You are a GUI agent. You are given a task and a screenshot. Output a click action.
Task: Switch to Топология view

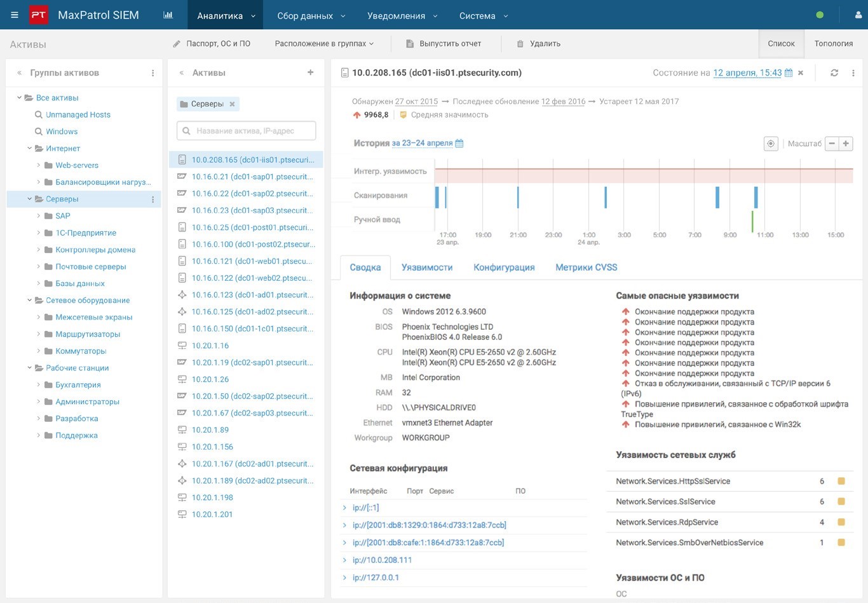pos(833,44)
